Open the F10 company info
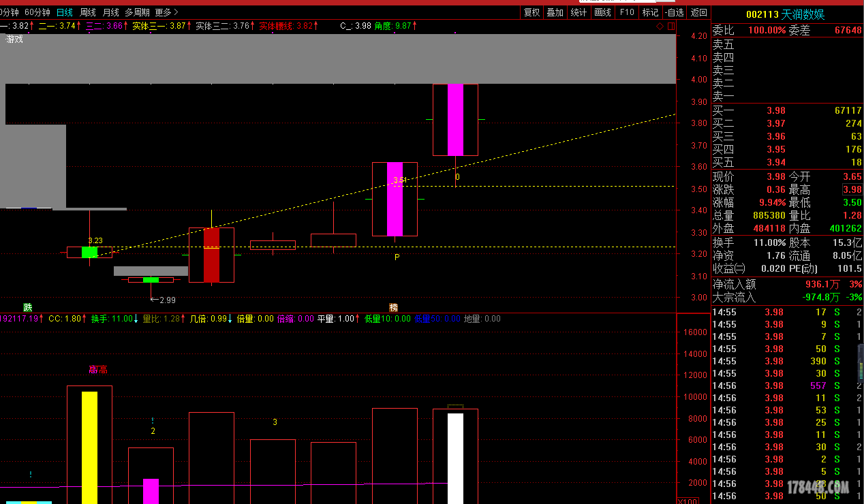This screenshot has width=864, height=504. pos(627,12)
